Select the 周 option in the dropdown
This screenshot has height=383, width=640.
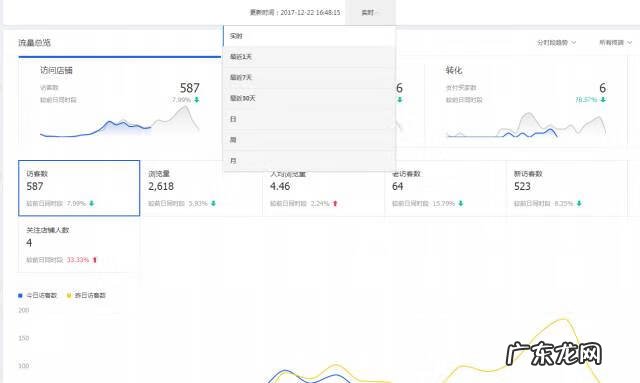(309, 140)
